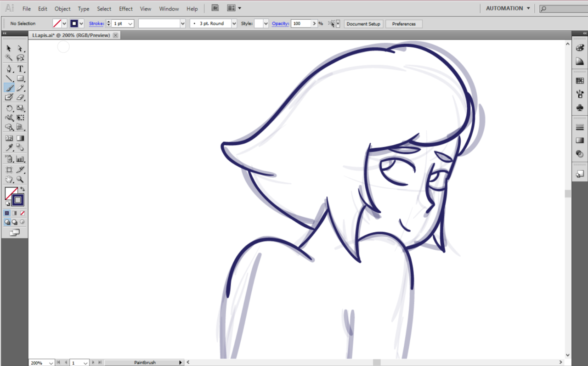The image size is (588, 366).
Task: Set paint mode to Color
Action: click(x=7, y=213)
